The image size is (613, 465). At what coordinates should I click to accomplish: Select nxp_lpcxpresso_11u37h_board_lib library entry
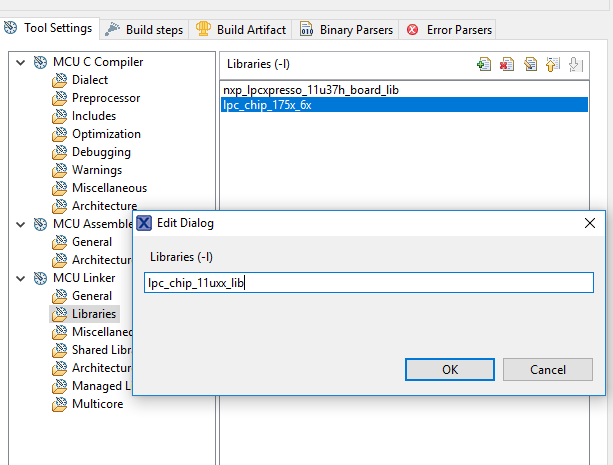(x=404, y=90)
